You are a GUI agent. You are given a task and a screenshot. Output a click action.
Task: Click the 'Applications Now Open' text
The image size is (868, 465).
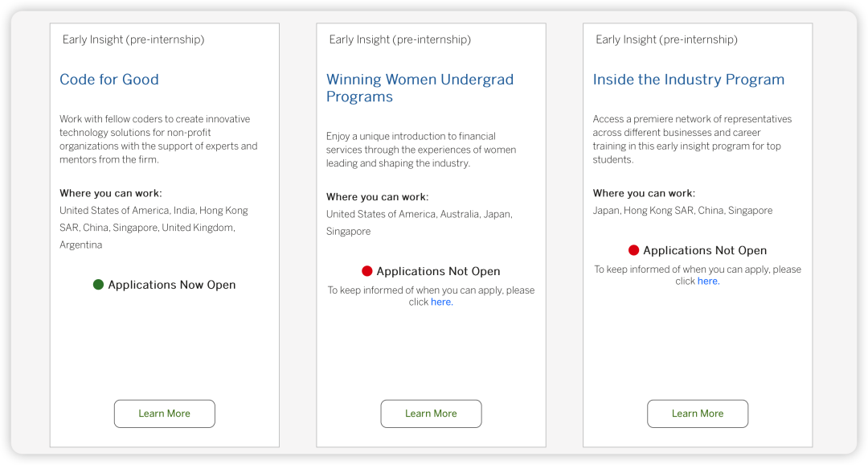[172, 285]
